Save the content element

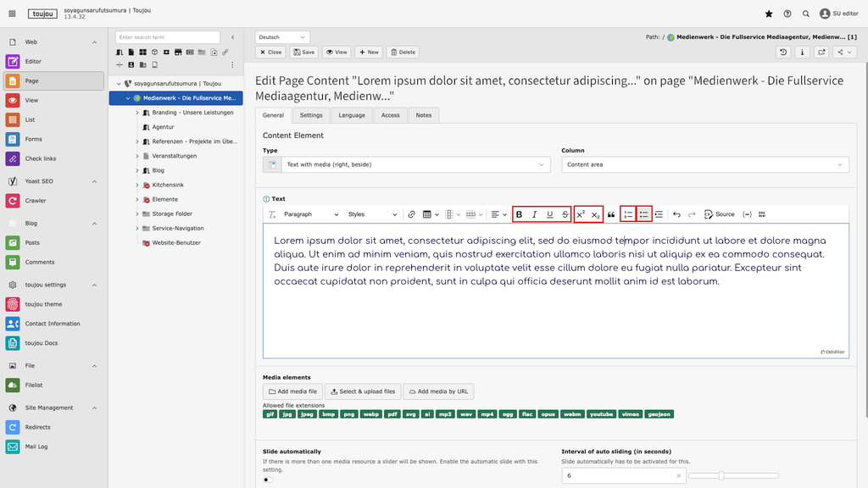(304, 52)
